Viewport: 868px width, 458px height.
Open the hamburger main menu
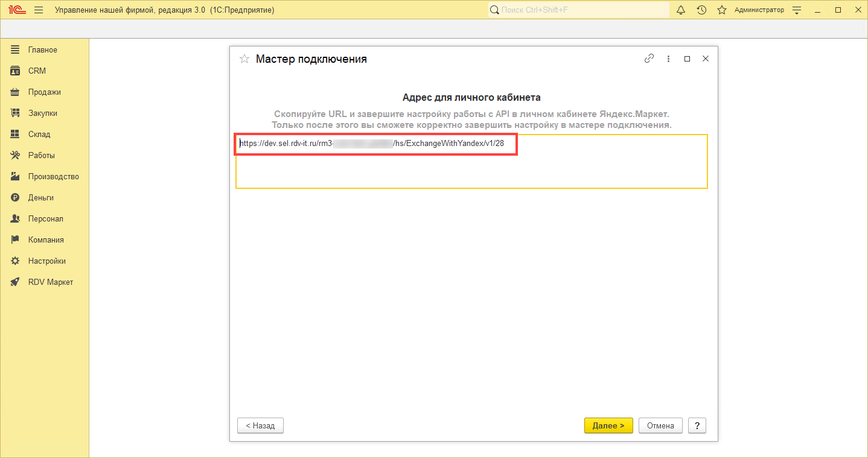click(39, 10)
